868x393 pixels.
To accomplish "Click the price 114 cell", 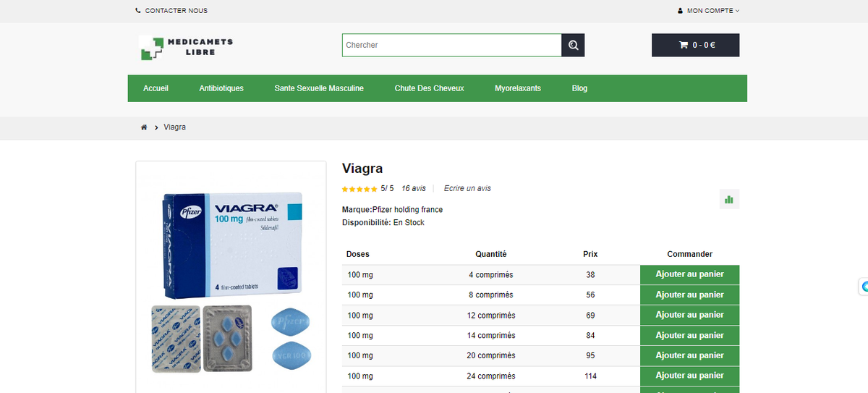I will point(590,376).
